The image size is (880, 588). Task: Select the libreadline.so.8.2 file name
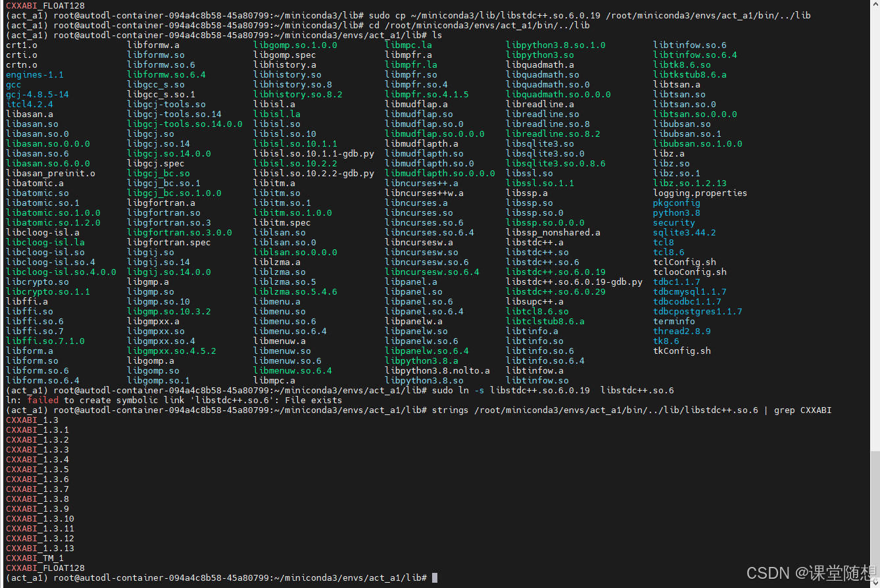pyautogui.click(x=553, y=134)
